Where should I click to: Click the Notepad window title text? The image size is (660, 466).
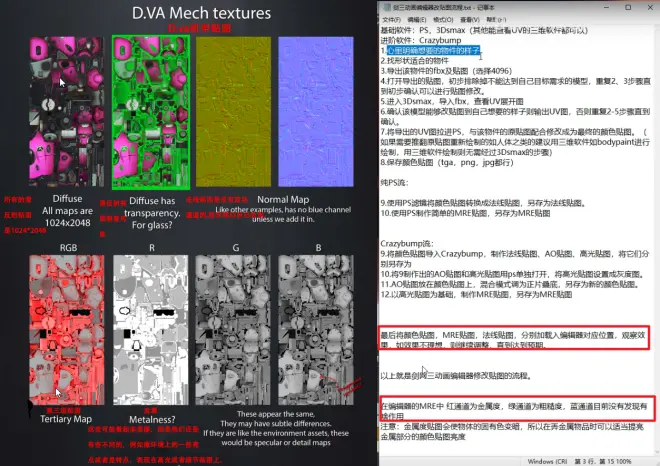pyautogui.click(x=444, y=7)
